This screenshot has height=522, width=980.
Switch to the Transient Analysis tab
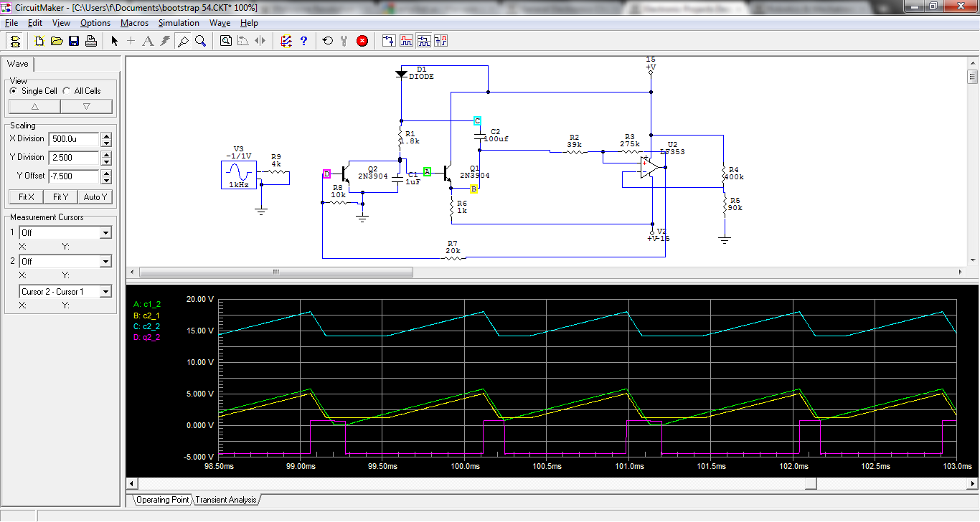tap(226, 500)
